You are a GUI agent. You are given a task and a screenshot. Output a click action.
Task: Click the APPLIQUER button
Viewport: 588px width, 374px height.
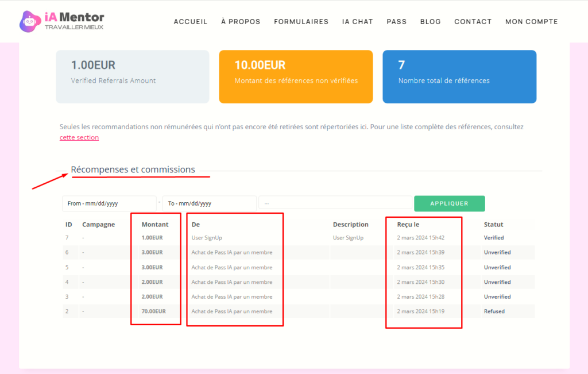pos(449,203)
